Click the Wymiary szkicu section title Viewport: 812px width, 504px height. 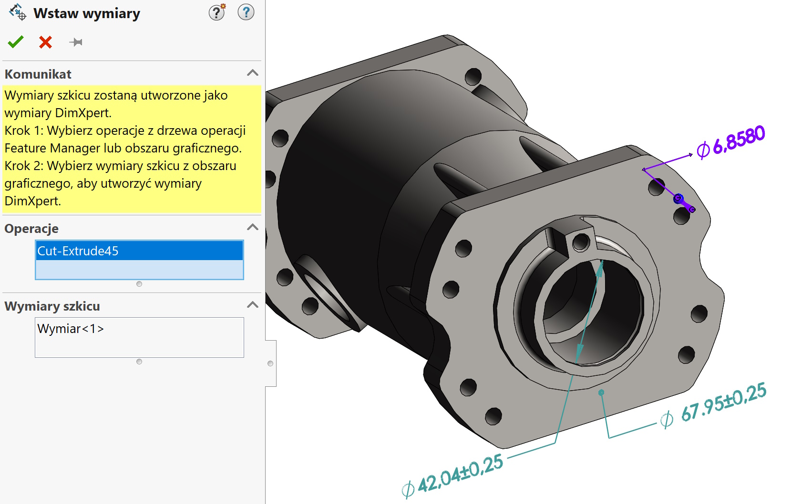click(x=52, y=306)
